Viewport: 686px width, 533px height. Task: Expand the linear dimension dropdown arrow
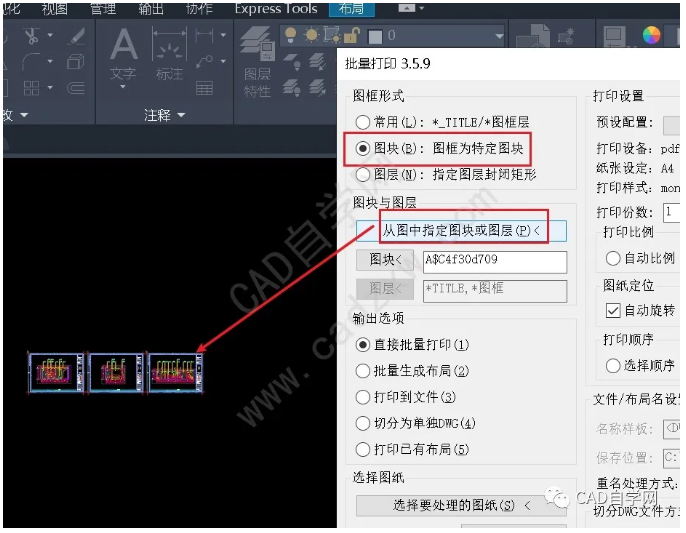pos(223,35)
